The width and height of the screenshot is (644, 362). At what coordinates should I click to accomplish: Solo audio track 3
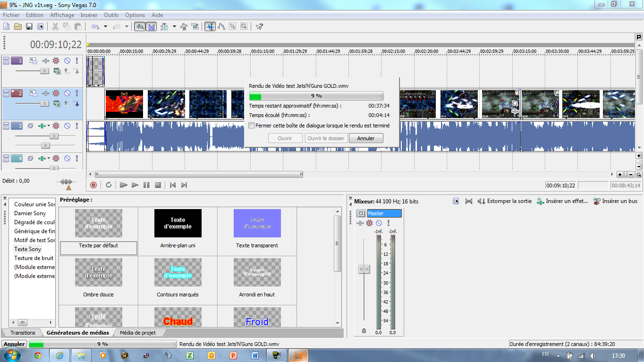click(77, 126)
